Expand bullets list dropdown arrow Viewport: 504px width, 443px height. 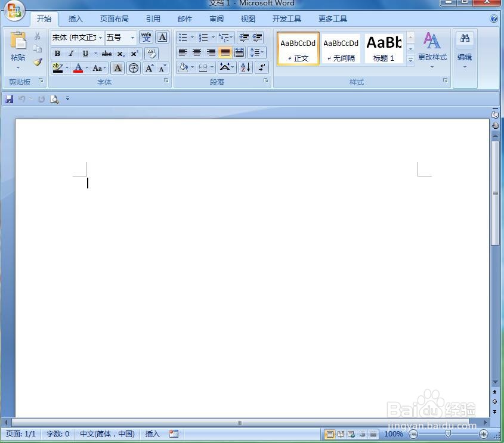192,38
